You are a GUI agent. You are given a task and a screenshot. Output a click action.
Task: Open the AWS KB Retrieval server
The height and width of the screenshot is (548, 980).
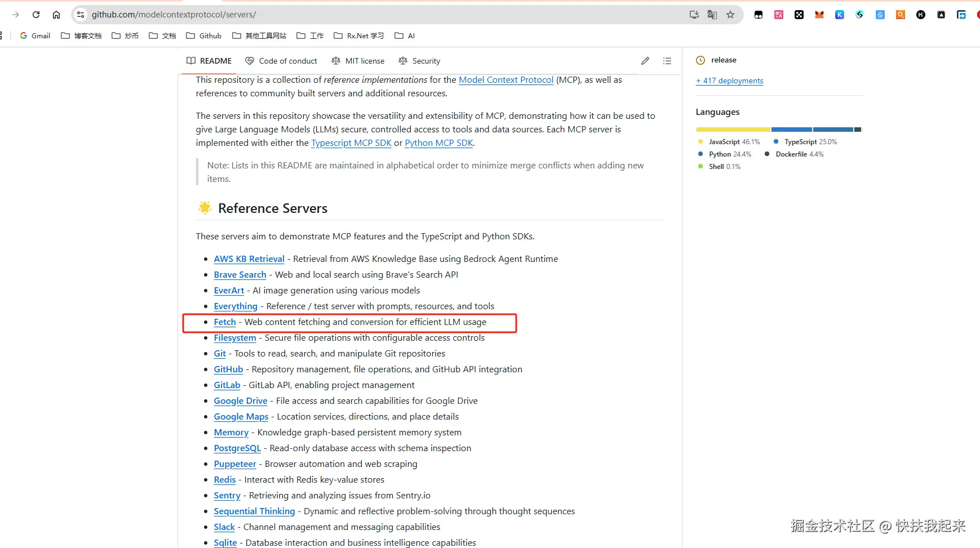[x=249, y=259]
